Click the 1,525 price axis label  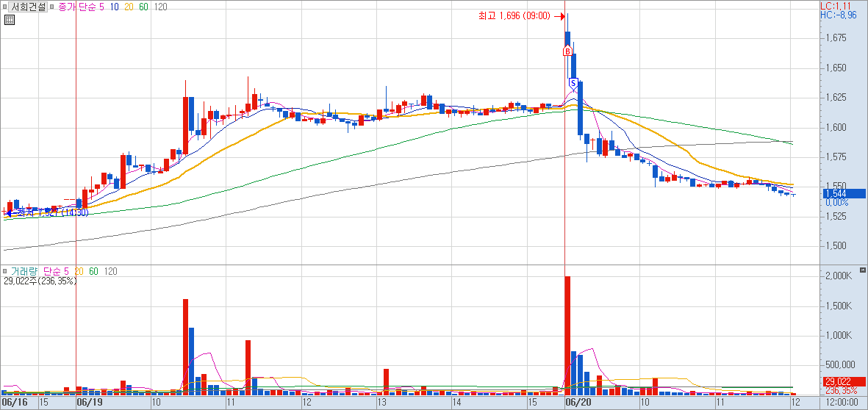point(836,216)
